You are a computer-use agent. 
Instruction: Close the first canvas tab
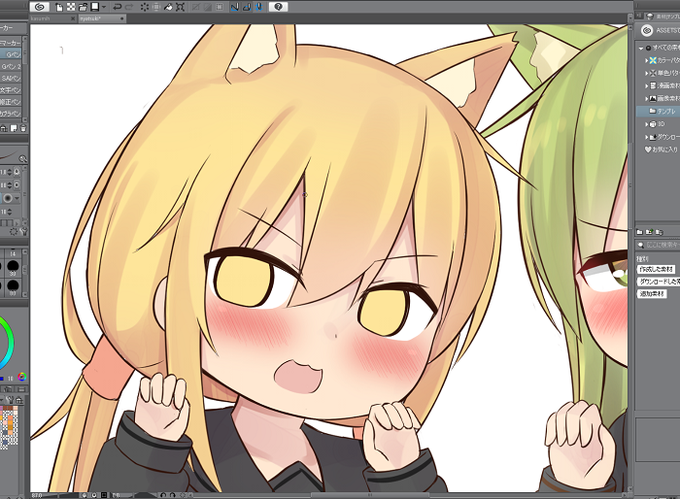73,19
